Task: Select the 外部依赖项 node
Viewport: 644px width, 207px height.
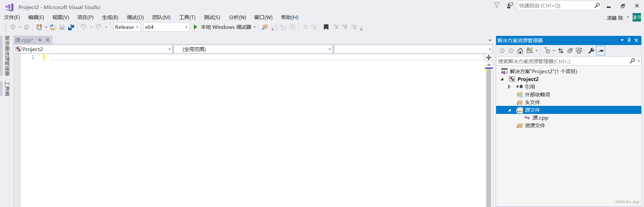Action: tap(537, 95)
